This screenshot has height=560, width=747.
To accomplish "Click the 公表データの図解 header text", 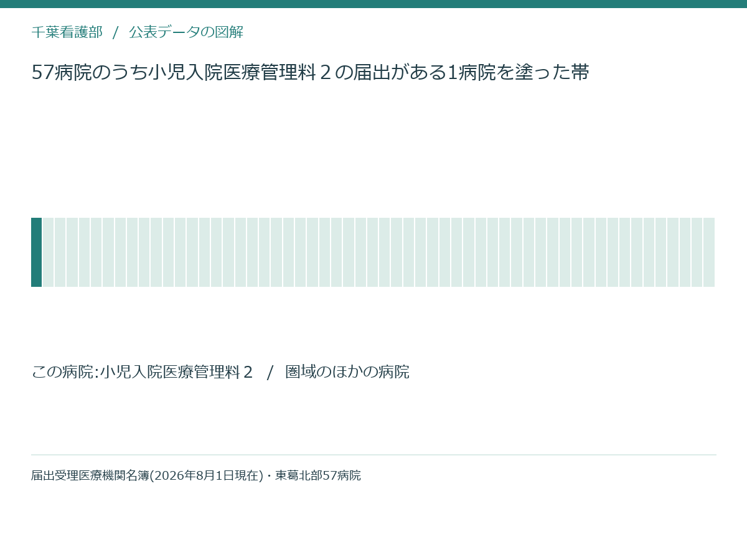I will (186, 32).
